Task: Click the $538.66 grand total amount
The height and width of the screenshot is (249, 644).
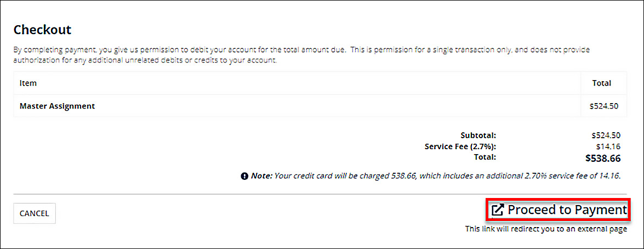Action: pos(602,159)
